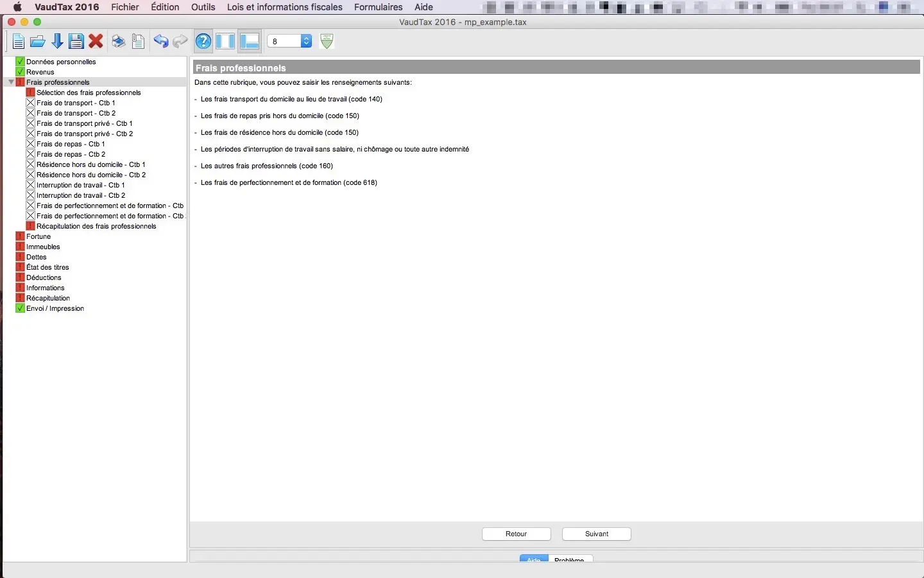Open Interruption de travail - Ctb 1
This screenshot has width=924, height=578.
point(81,185)
